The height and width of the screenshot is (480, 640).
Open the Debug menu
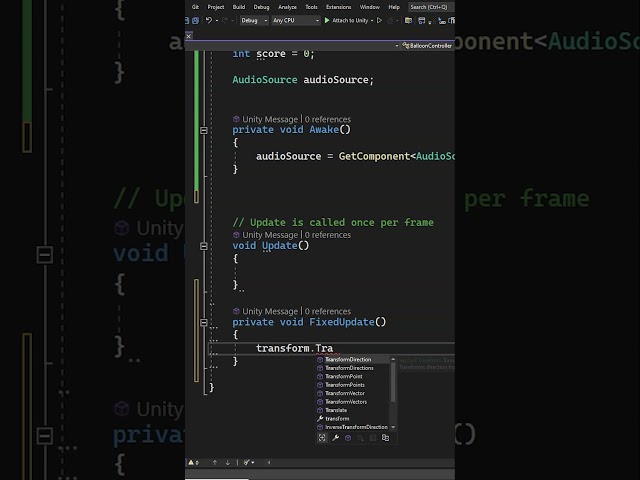click(x=261, y=7)
